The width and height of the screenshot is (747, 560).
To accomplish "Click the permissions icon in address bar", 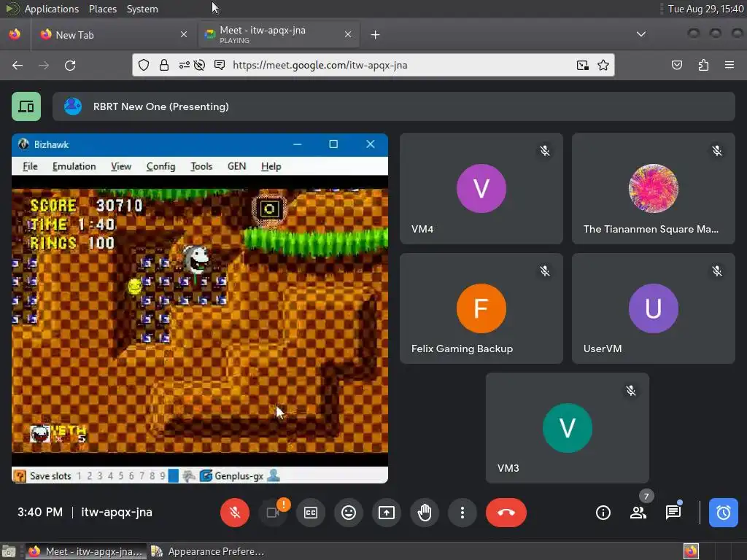I will click(x=184, y=65).
